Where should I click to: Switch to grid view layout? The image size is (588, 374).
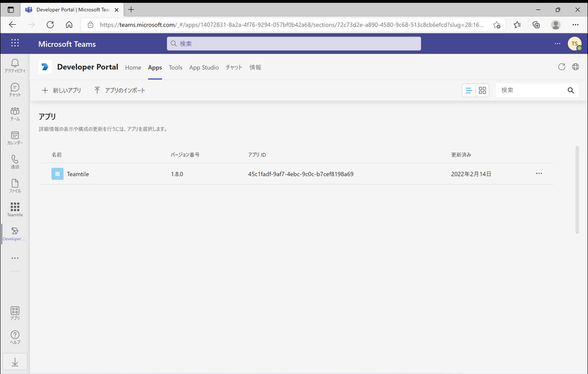click(x=483, y=90)
